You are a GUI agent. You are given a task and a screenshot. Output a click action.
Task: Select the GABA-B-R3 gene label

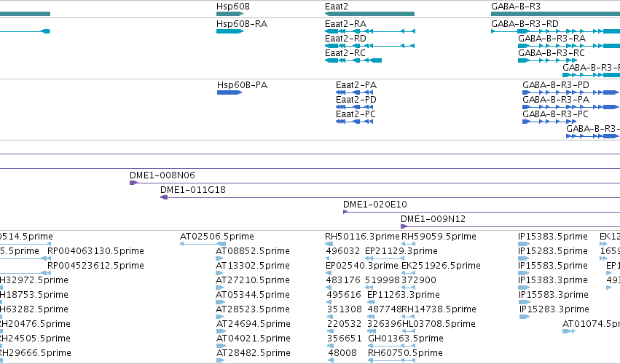tap(516, 7)
